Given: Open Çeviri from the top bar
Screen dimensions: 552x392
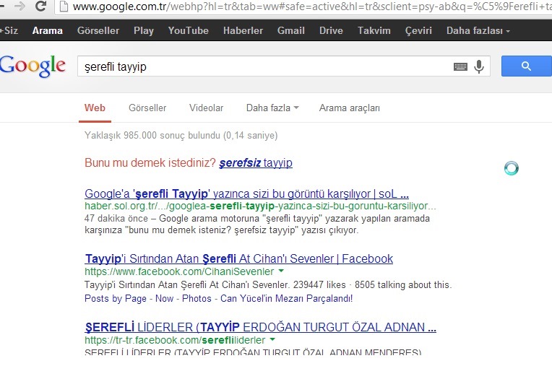Looking at the screenshot, I should point(418,30).
